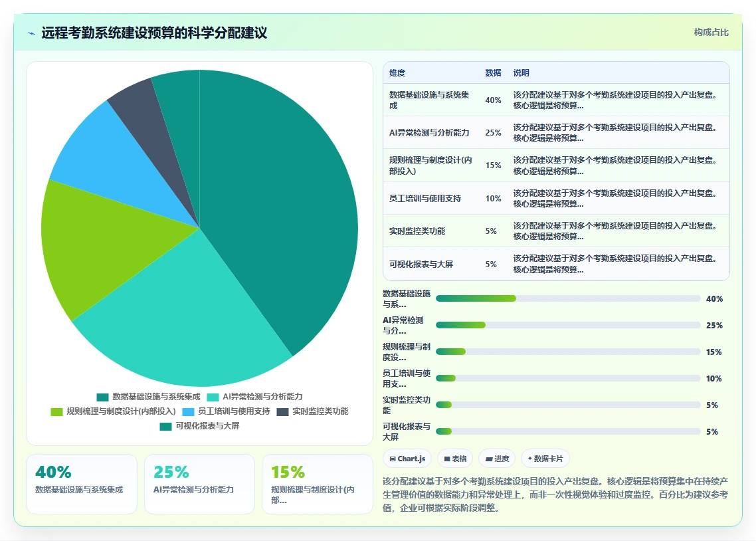The width and height of the screenshot is (756, 541).
Task: Click the 构成占比 label in header
Action: point(711,33)
